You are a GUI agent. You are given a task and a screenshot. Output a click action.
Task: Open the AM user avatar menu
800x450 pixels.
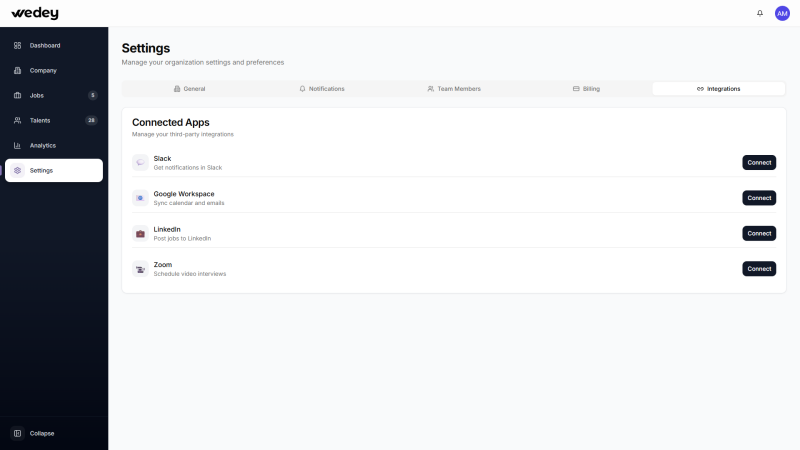click(782, 13)
